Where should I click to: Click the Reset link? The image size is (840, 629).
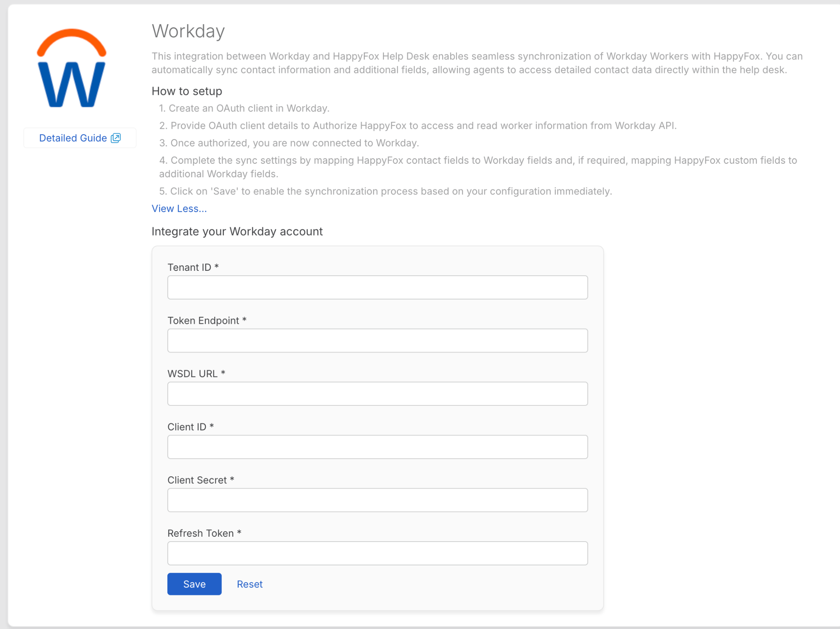249,584
